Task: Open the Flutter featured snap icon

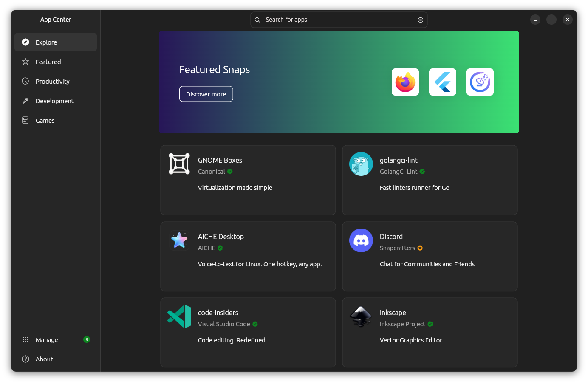Action: [x=443, y=82]
